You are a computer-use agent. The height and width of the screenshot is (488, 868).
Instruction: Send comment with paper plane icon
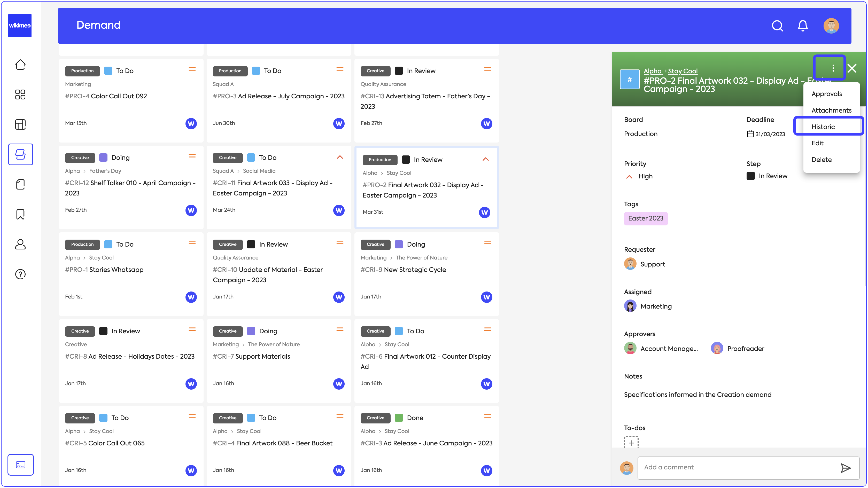(846, 468)
